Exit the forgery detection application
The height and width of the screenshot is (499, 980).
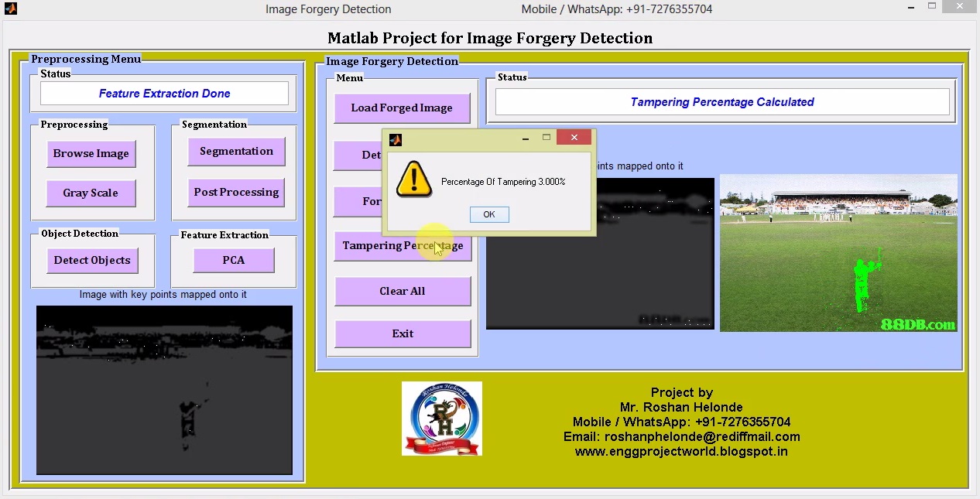point(402,333)
